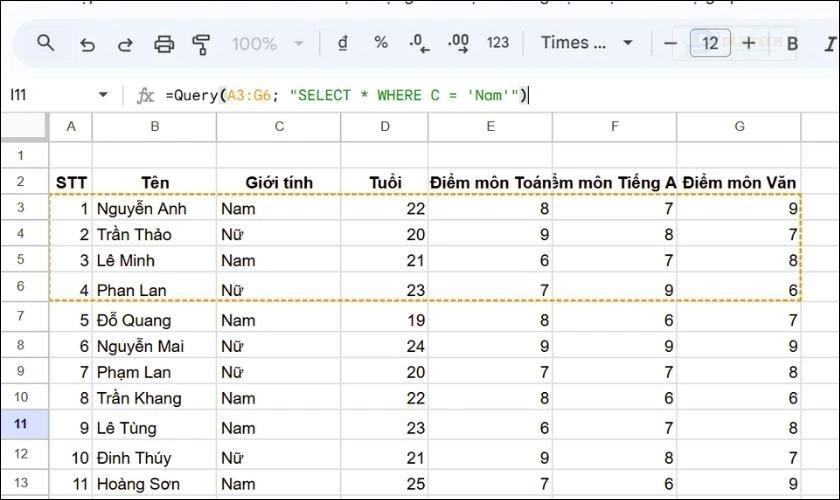
Task: Click cell Trần Thảo
Action: click(x=154, y=234)
